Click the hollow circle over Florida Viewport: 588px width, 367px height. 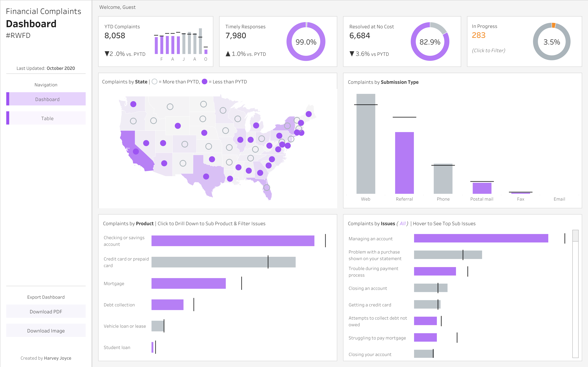point(267,187)
